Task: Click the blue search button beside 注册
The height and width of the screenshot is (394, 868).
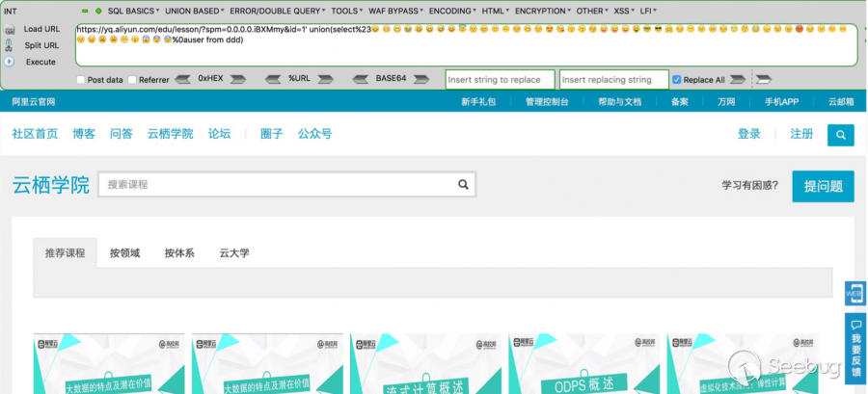Action: (841, 135)
